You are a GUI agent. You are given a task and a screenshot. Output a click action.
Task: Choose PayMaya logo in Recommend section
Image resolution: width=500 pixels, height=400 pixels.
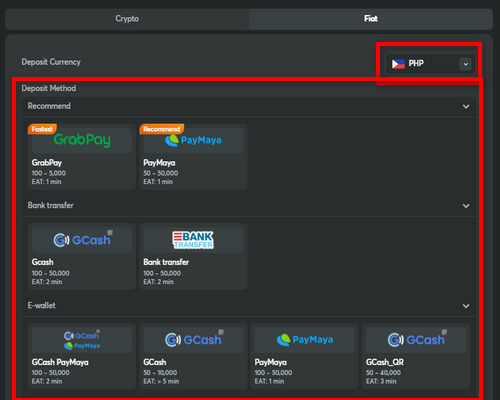tap(193, 140)
